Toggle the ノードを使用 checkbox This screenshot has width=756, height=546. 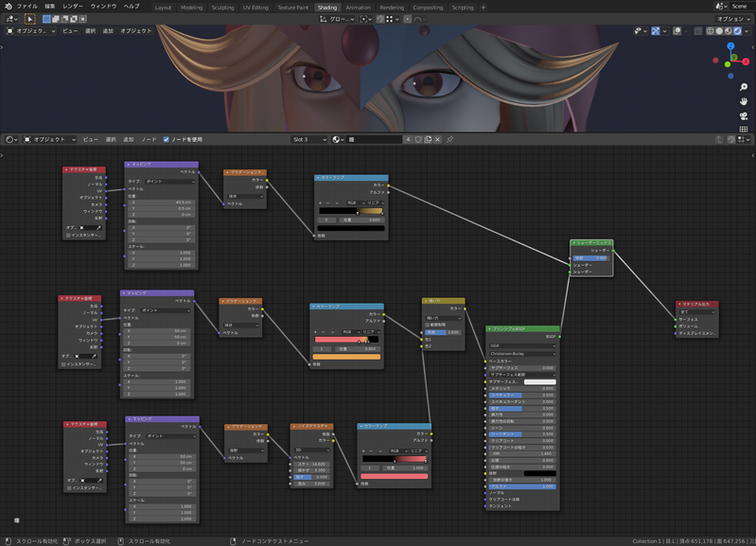click(167, 139)
